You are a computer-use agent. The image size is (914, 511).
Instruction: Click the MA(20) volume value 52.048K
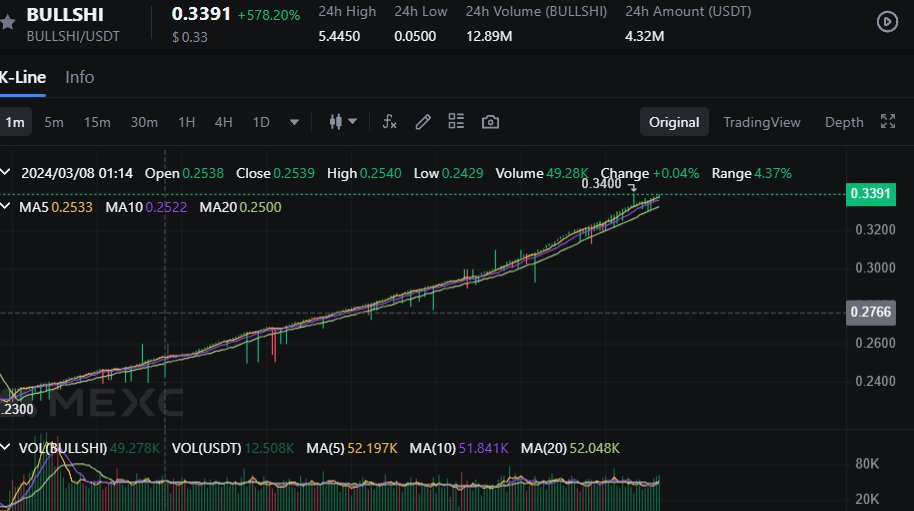[x=595, y=448]
